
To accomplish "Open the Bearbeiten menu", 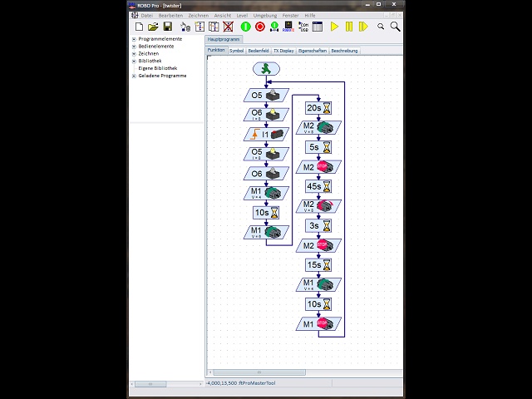I will (x=170, y=16).
